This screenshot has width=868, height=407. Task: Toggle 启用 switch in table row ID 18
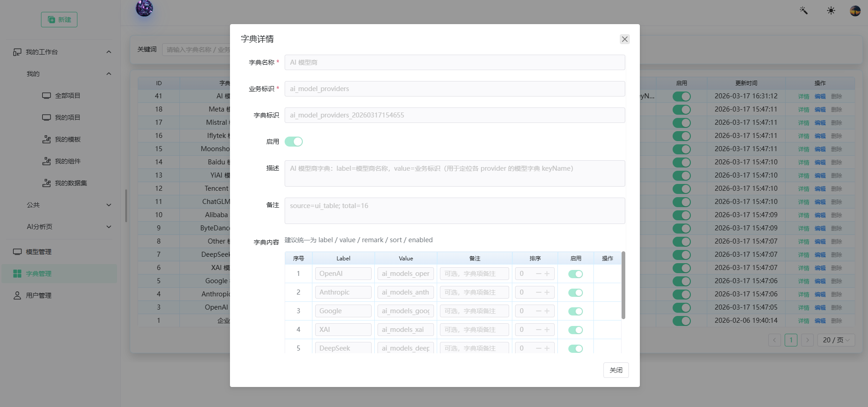click(682, 110)
